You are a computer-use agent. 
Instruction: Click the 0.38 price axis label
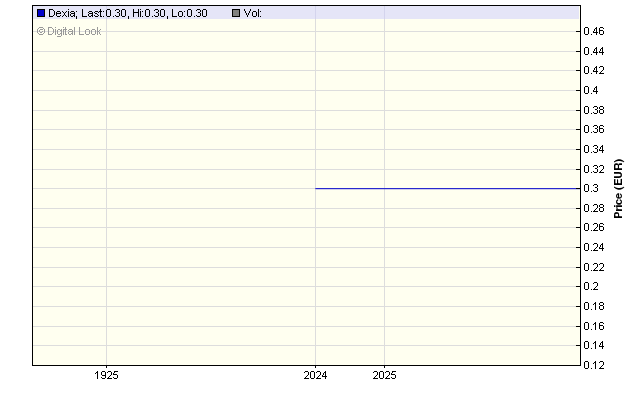pos(594,110)
